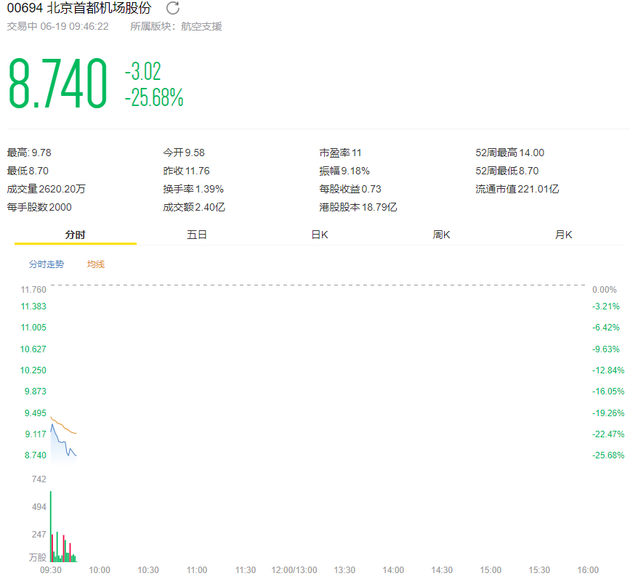The image size is (630, 576).
Task: Click the tallest opening volume bar
Action: 51,526
